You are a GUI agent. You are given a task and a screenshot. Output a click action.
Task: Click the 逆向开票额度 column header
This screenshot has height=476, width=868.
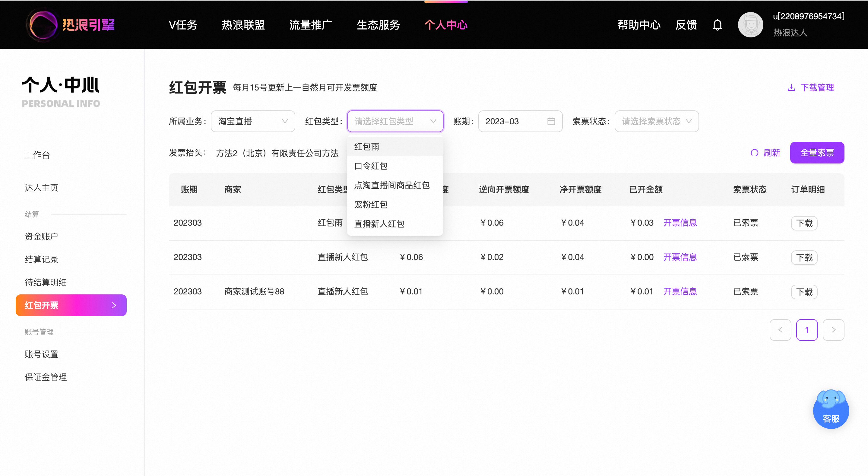[504, 189]
